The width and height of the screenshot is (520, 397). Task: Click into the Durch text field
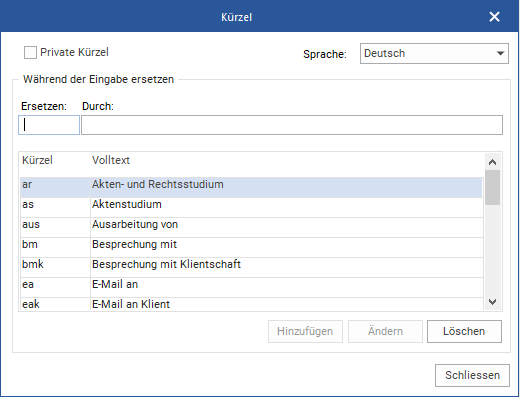(292, 125)
